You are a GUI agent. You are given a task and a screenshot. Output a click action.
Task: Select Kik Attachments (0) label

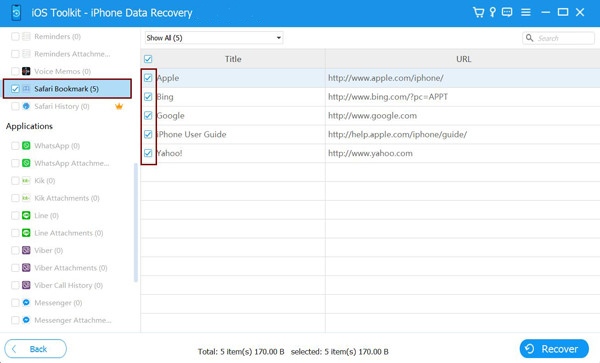(x=67, y=198)
